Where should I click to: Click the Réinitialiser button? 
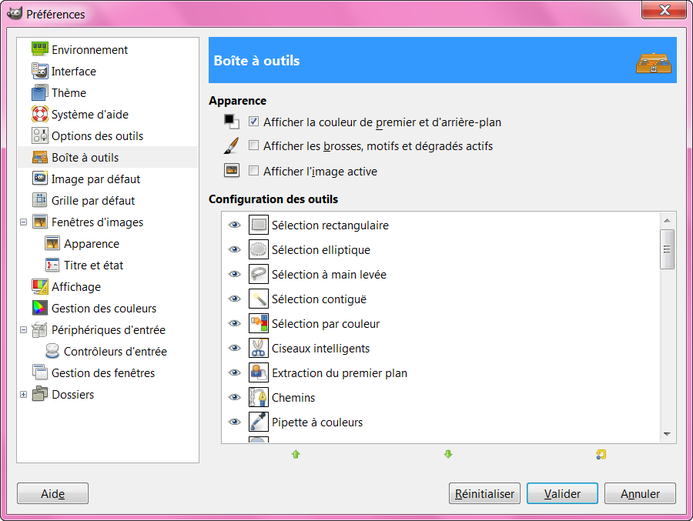[x=484, y=493]
